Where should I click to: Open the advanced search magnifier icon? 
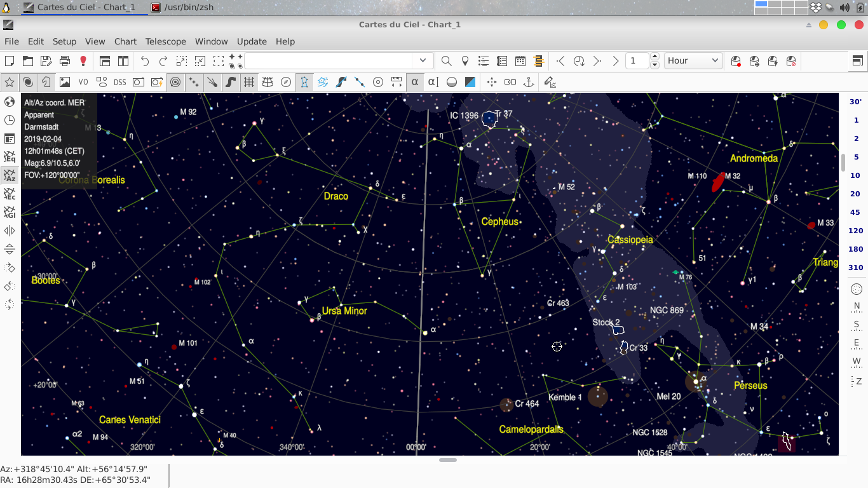447,61
